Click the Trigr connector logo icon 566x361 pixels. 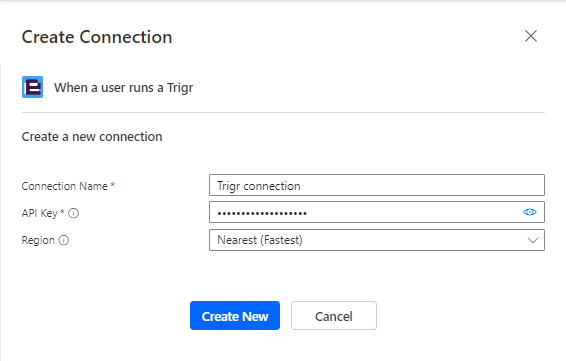tap(32, 87)
